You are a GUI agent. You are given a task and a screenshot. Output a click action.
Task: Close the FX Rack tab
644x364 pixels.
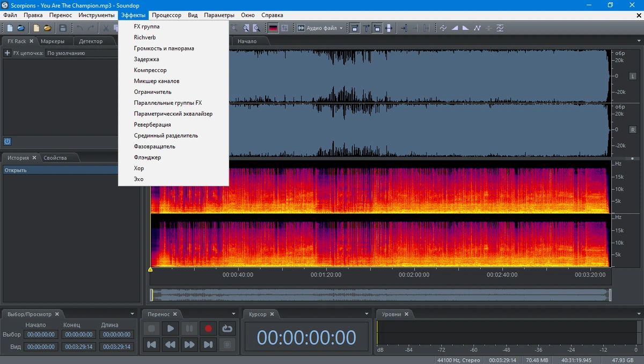coord(31,41)
